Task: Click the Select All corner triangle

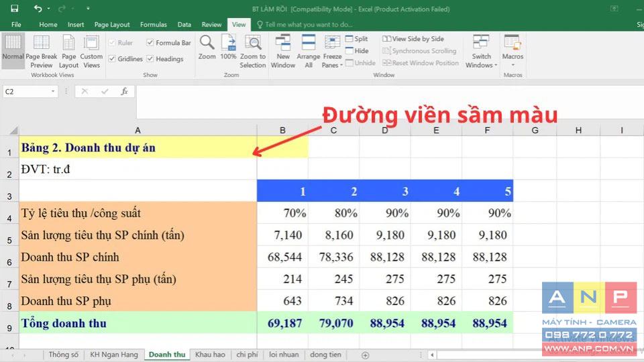Action: pos(13,131)
